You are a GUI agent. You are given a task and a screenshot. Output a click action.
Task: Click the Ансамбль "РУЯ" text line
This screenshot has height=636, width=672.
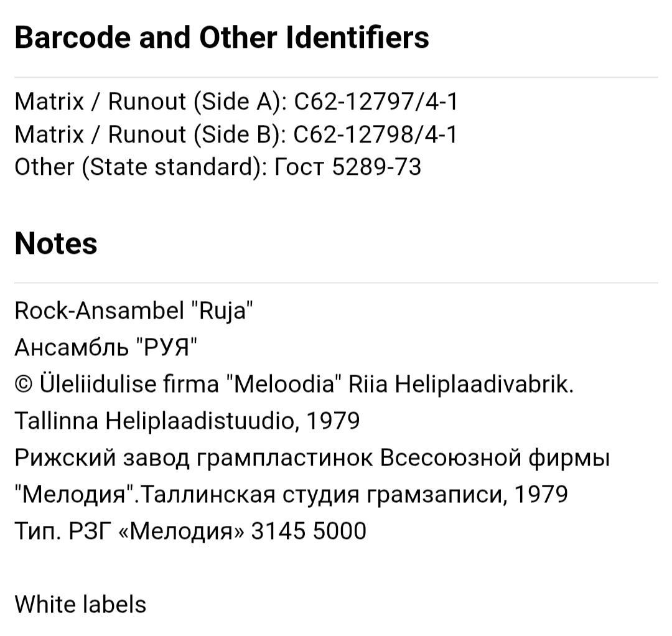pos(106,347)
